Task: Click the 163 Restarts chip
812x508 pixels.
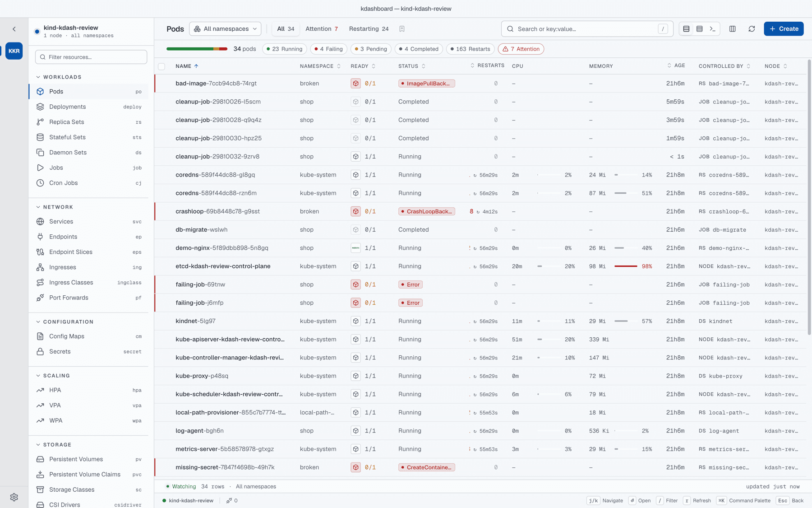Action: pos(470,49)
